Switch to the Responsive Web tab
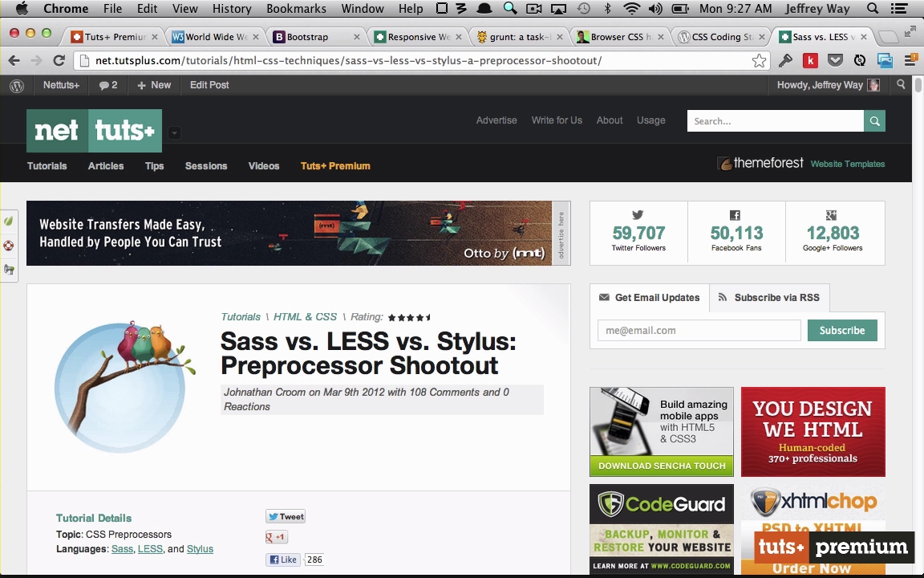 click(x=417, y=37)
